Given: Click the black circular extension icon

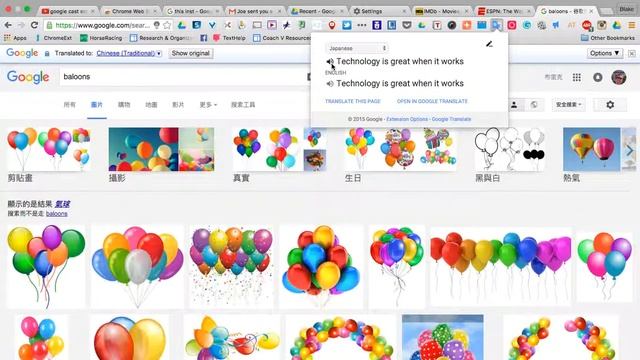Looking at the screenshot, I should (x=452, y=25).
